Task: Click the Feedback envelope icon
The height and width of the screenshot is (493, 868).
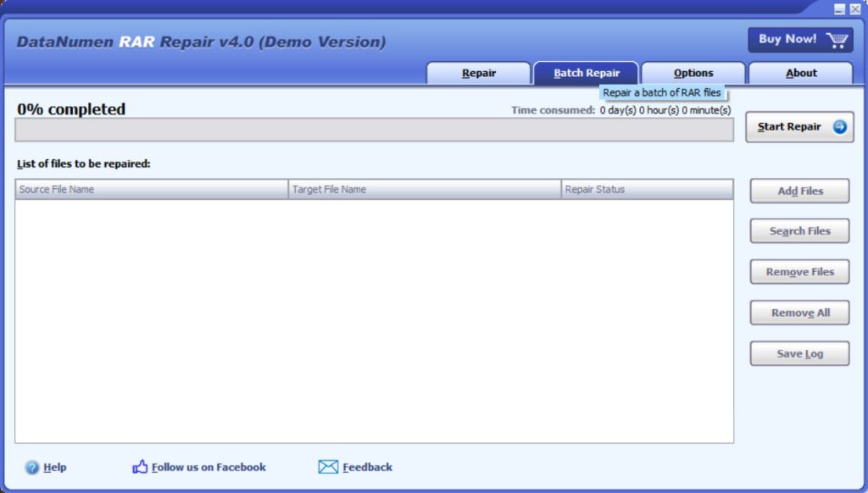Action: [328, 467]
